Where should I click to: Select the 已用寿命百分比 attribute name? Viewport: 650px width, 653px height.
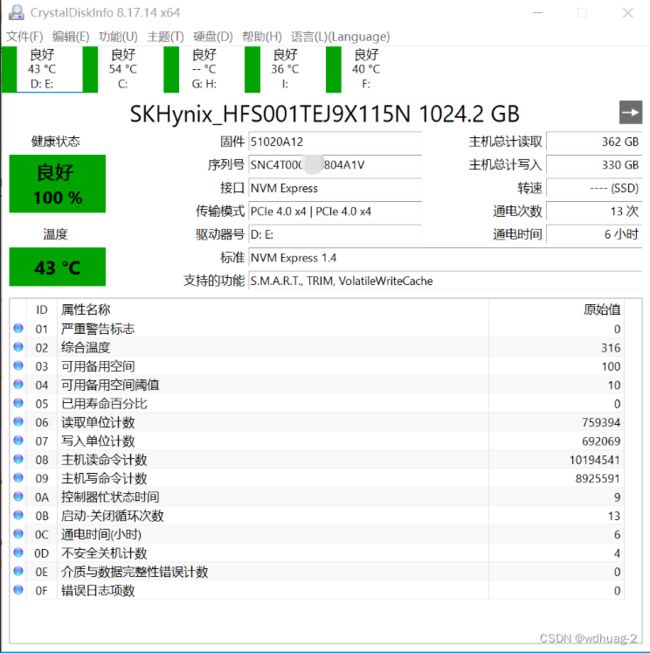(104, 404)
